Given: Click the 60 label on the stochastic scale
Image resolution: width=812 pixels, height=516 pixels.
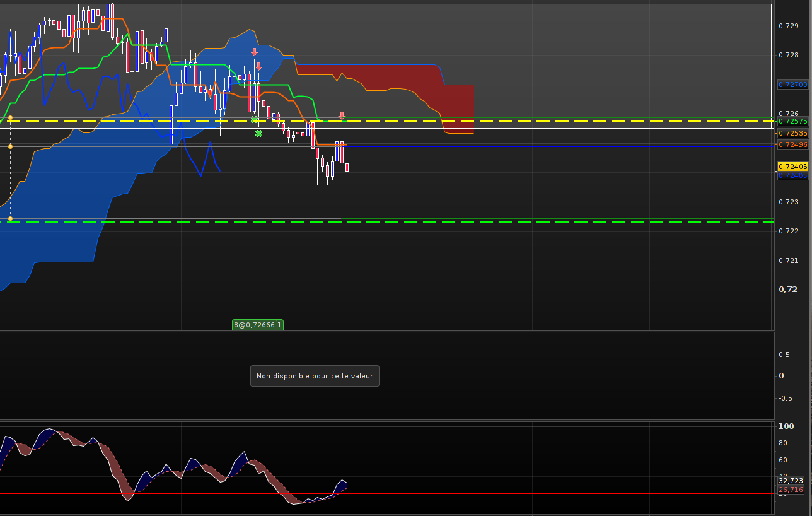Looking at the screenshot, I should 783,460.
